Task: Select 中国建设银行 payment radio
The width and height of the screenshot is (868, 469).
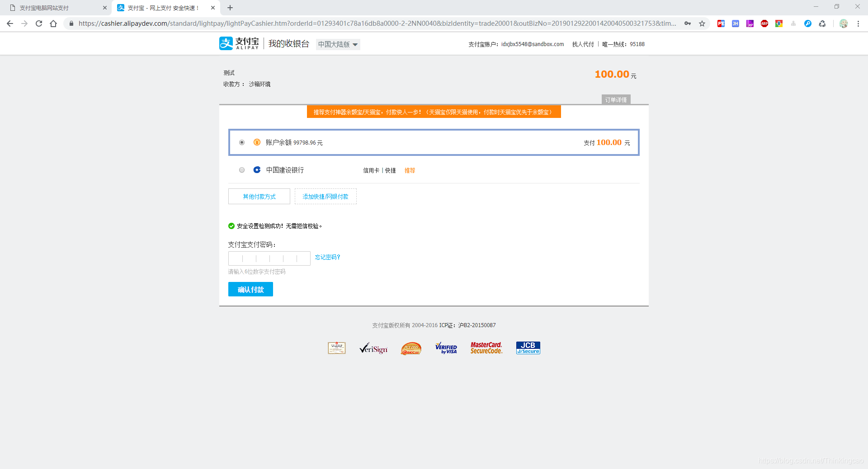Action: pyautogui.click(x=242, y=170)
